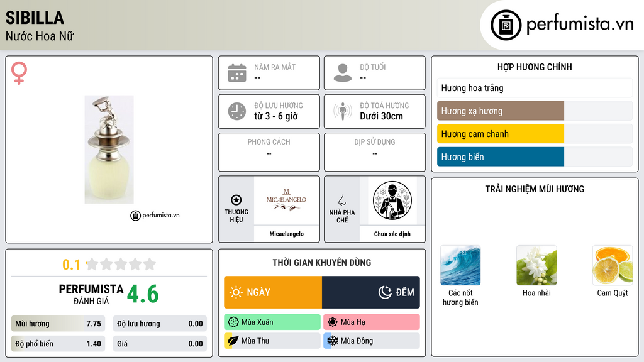Click the Hương hoa trắng accord bar
Viewport: 644px width, 362px height.
(535, 88)
